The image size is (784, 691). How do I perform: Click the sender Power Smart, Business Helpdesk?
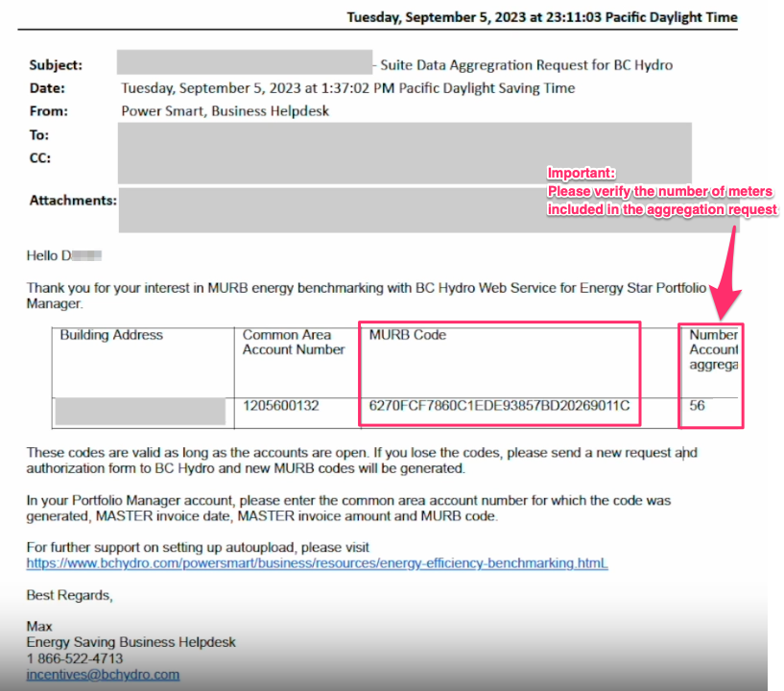[x=225, y=111]
